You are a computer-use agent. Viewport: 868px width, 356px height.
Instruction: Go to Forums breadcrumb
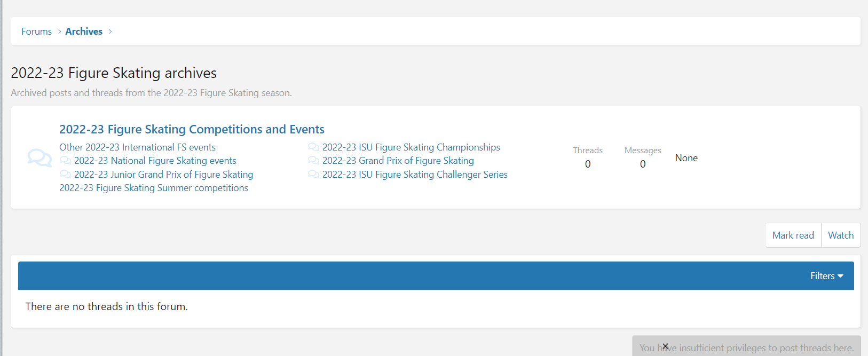(36, 31)
